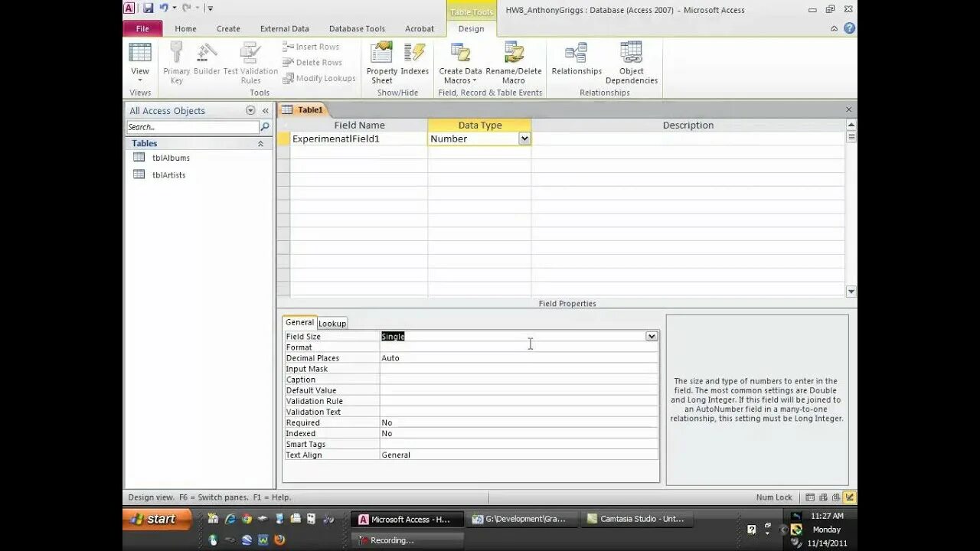Collapse the Tables group in navigation pane
The height and width of the screenshot is (551, 980).
coord(260,143)
